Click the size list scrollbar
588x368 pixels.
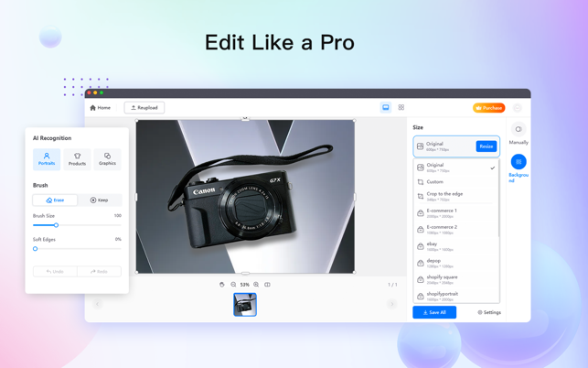498,199
